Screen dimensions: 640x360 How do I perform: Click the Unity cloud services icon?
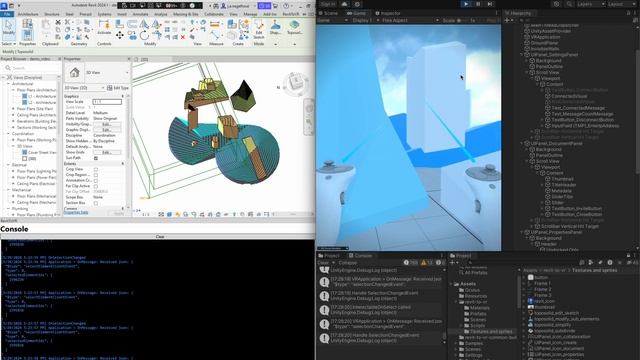pos(344,4)
